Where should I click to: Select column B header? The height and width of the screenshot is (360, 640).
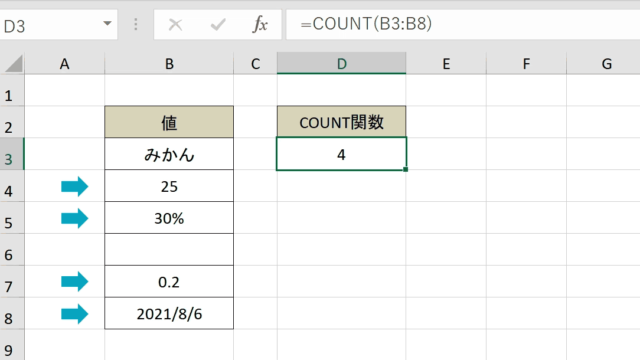pos(169,63)
